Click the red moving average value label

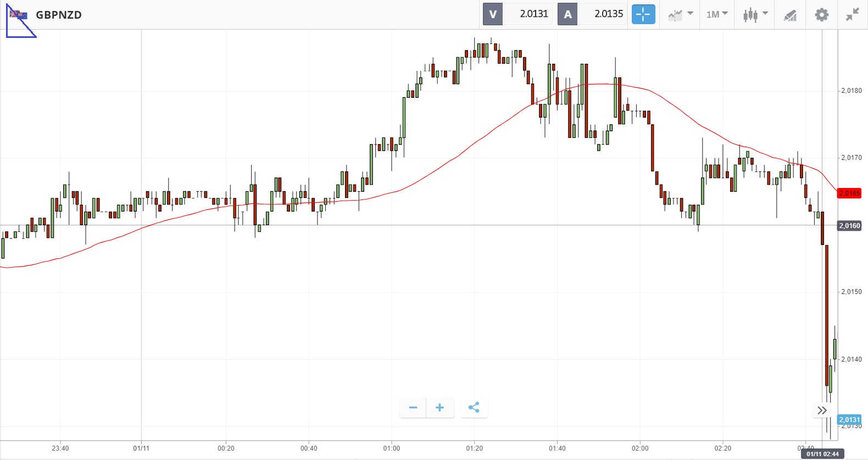tap(849, 193)
